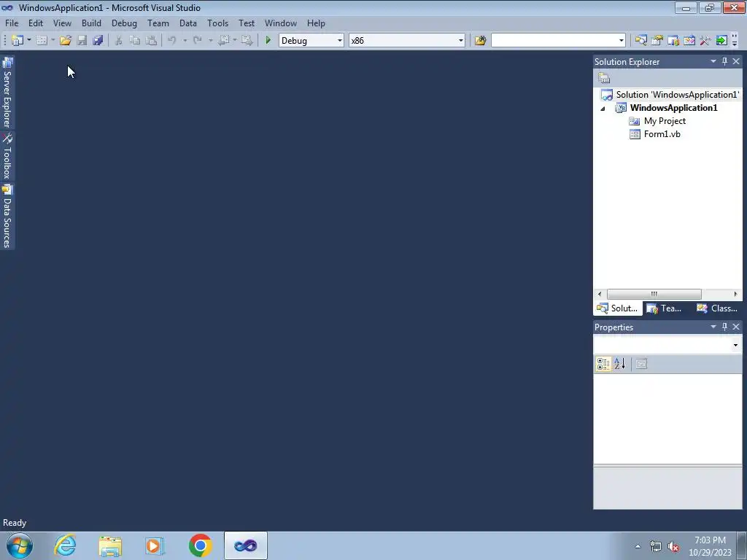
Task: Click the Copy toolbar icon
Action: pyautogui.click(x=135, y=41)
